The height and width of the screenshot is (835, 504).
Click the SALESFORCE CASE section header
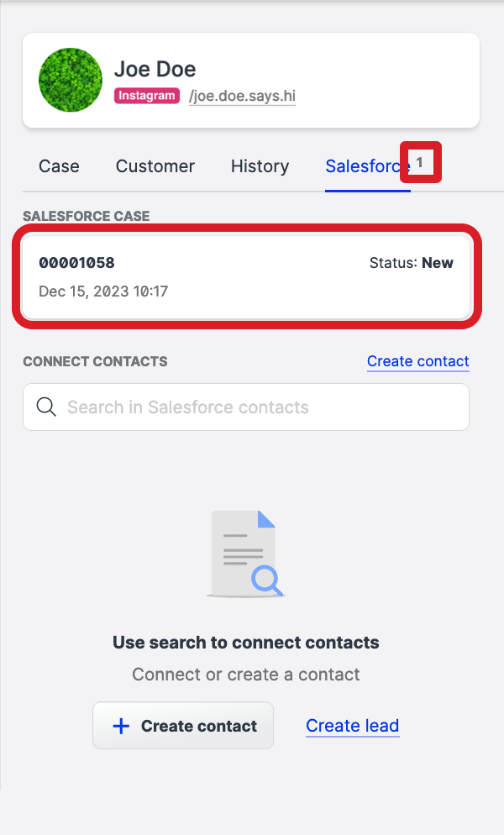point(87,216)
